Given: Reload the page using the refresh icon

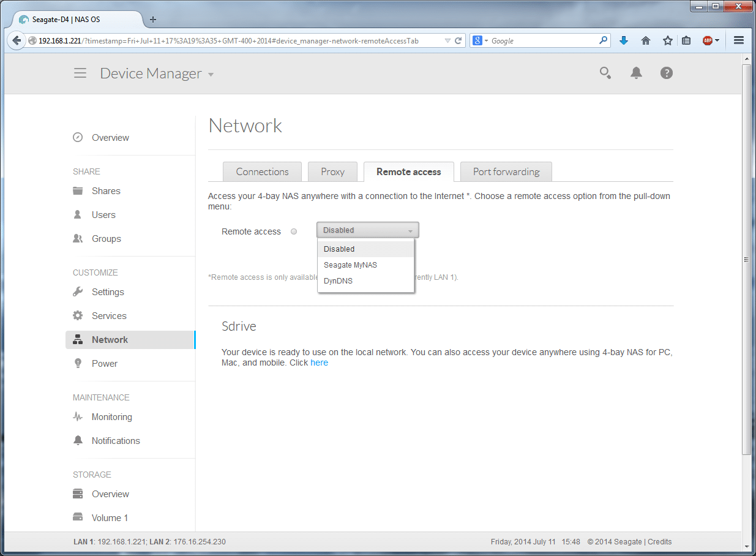Looking at the screenshot, I should point(458,41).
